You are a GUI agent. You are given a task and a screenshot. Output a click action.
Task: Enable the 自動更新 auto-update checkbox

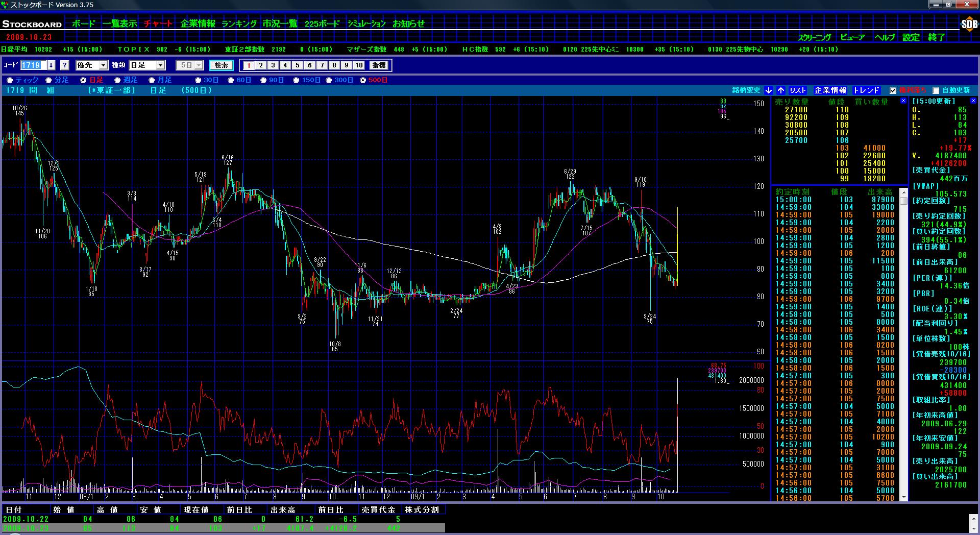[936, 90]
